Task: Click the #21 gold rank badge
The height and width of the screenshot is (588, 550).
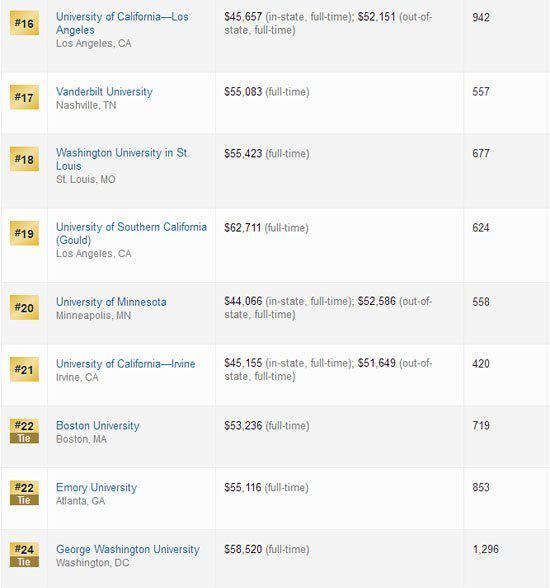Action: pyautogui.click(x=24, y=369)
